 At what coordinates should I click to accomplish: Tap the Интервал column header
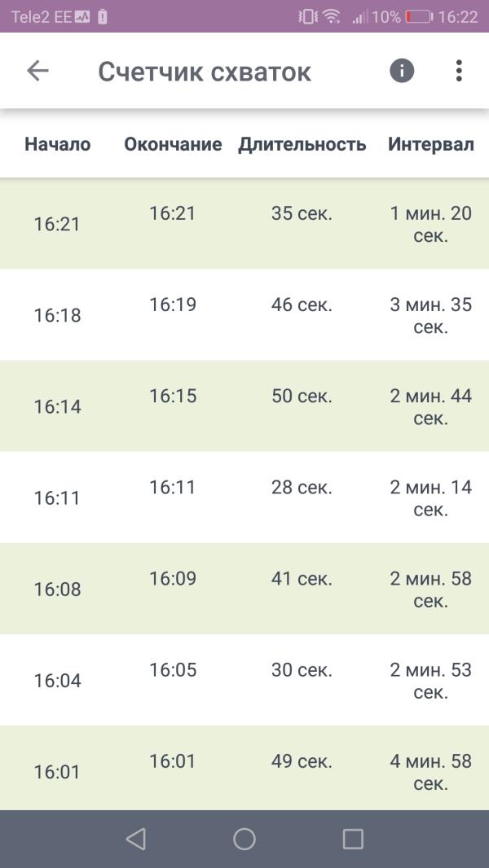[x=431, y=144]
